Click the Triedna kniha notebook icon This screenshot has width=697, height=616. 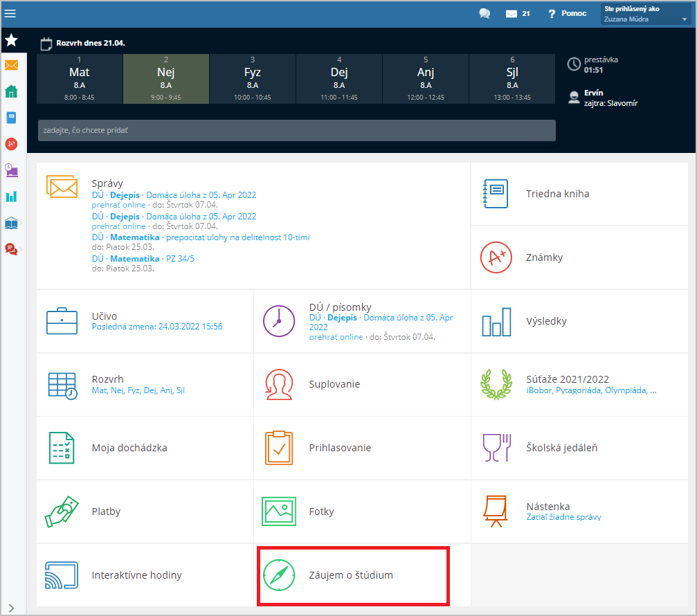(x=496, y=194)
